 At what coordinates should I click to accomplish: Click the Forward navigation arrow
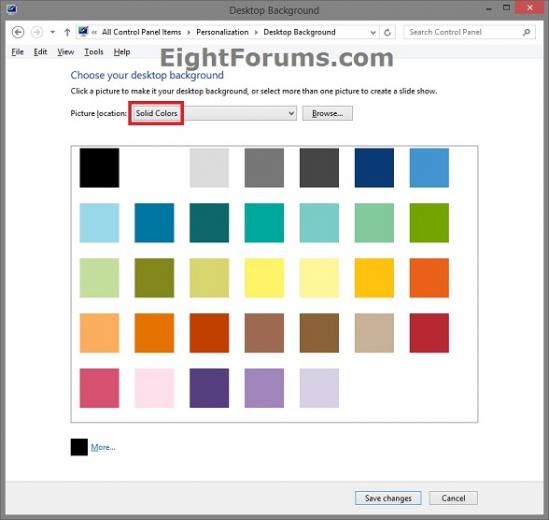37,32
